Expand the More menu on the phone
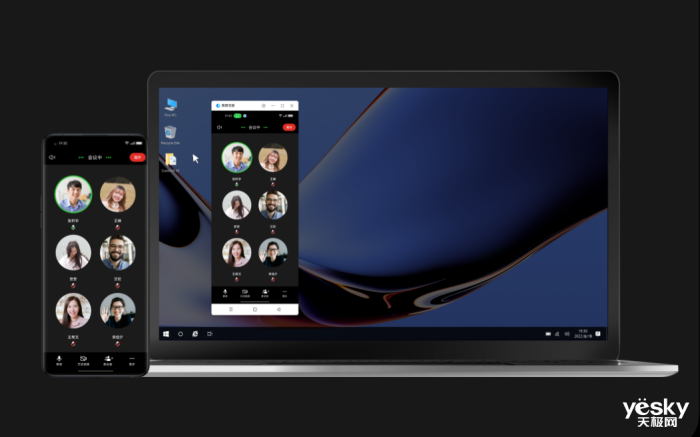700x437 pixels. point(132,359)
